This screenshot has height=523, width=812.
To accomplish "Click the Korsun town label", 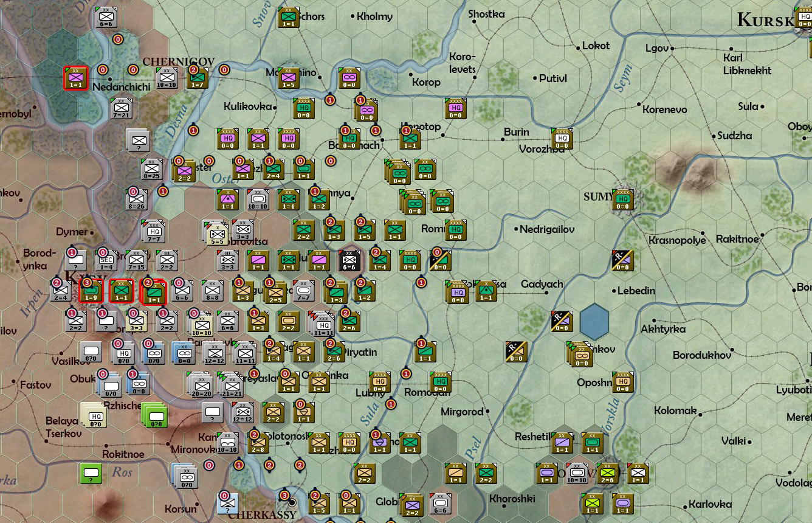I will [x=181, y=508].
